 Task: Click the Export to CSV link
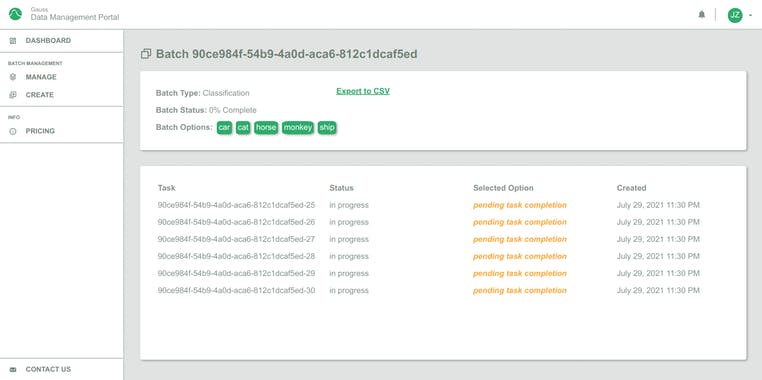(x=363, y=91)
